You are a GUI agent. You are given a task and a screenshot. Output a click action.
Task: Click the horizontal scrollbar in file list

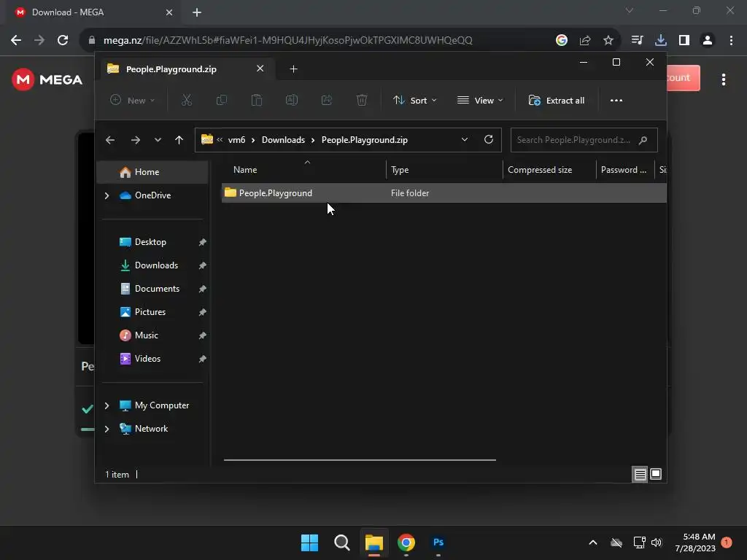point(360,460)
